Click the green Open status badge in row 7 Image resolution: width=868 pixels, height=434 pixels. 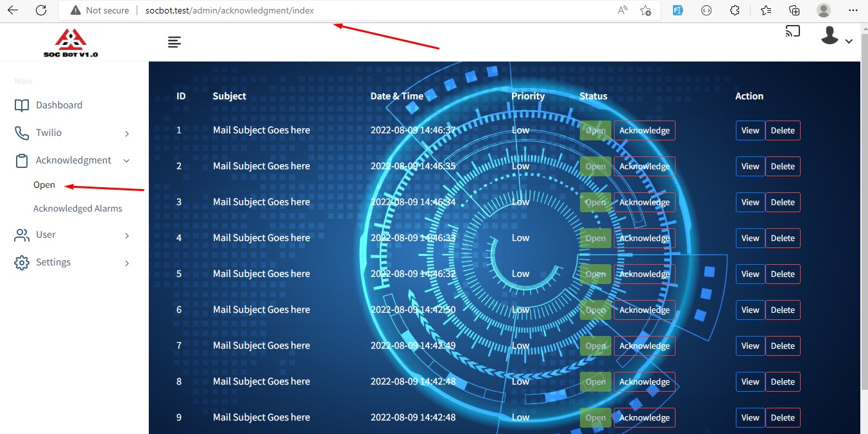595,346
